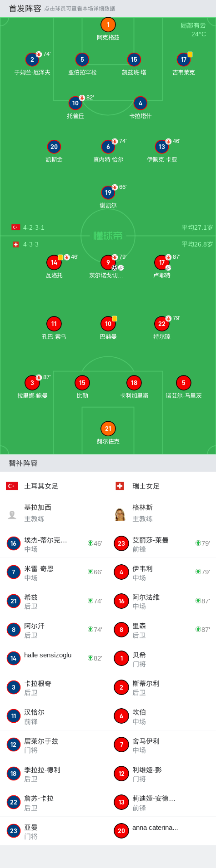216x868 pixels.
Task: Select 吉韦莱克 number 17 yellow-carded player
Action: (x=184, y=59)
